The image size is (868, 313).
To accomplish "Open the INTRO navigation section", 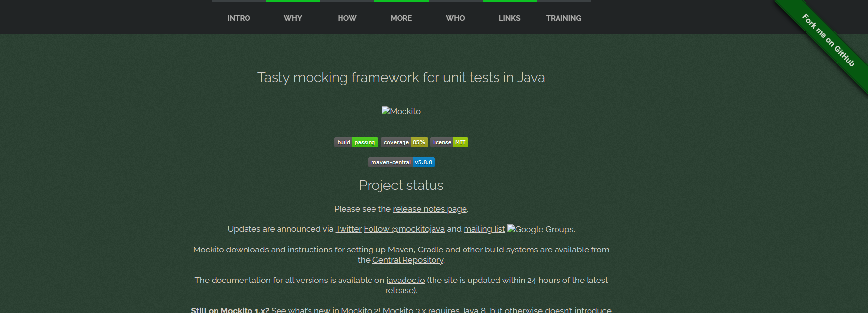I will 239,18.
